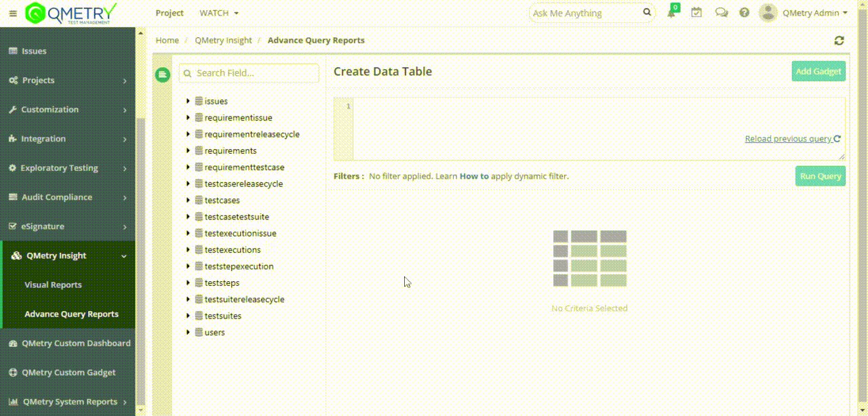Select the users table label
868x416 pixels.
(x=215, y=333)
